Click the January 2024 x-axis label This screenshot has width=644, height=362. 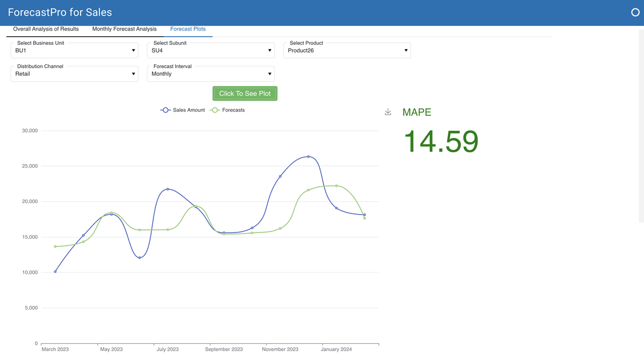337,349
